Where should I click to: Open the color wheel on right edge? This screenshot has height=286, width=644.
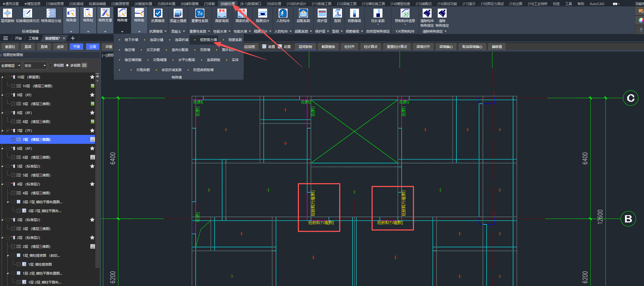641,20
